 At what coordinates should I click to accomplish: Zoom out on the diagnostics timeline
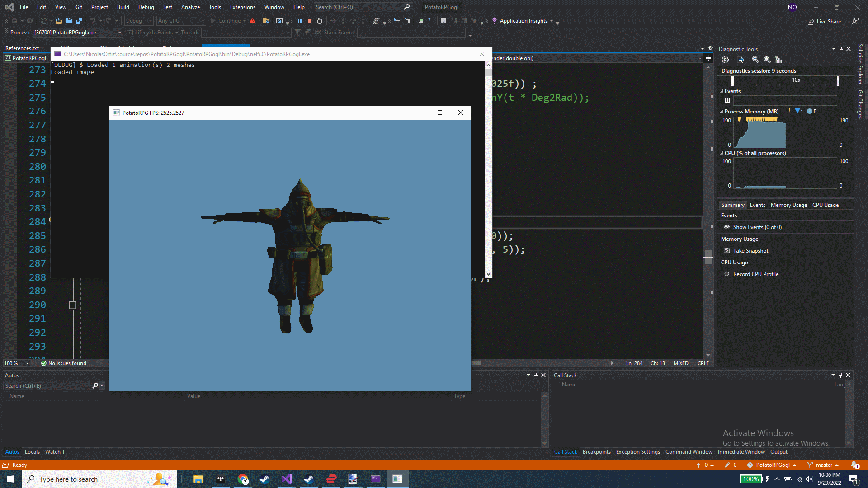pyautogui.click(x=767, y=60)
